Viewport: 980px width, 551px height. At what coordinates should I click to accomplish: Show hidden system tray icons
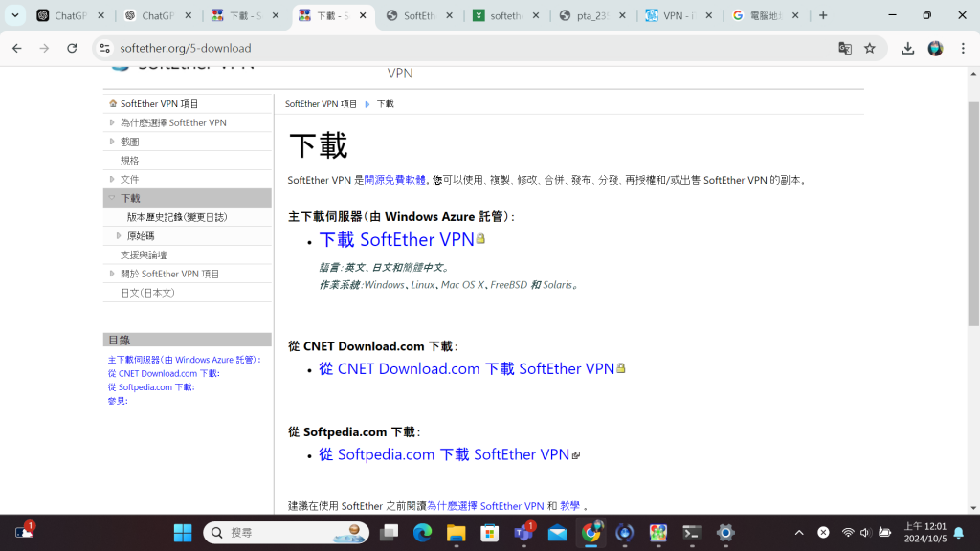coord(799,533)
